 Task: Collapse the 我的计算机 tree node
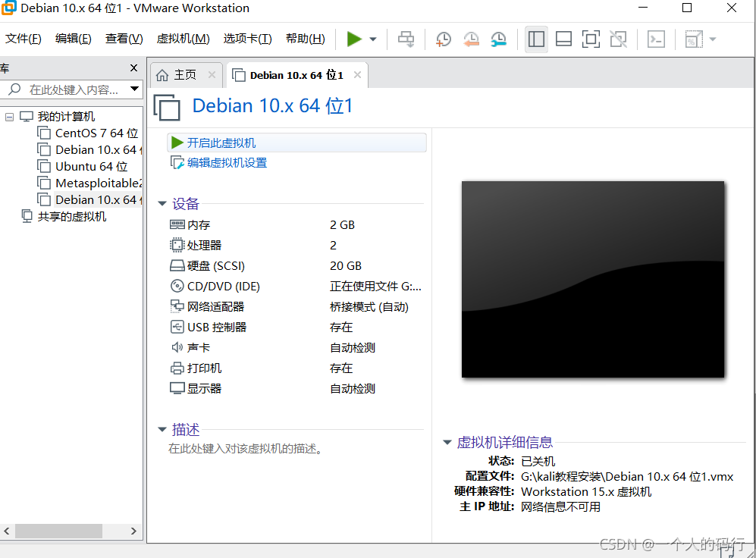[9, 117]
